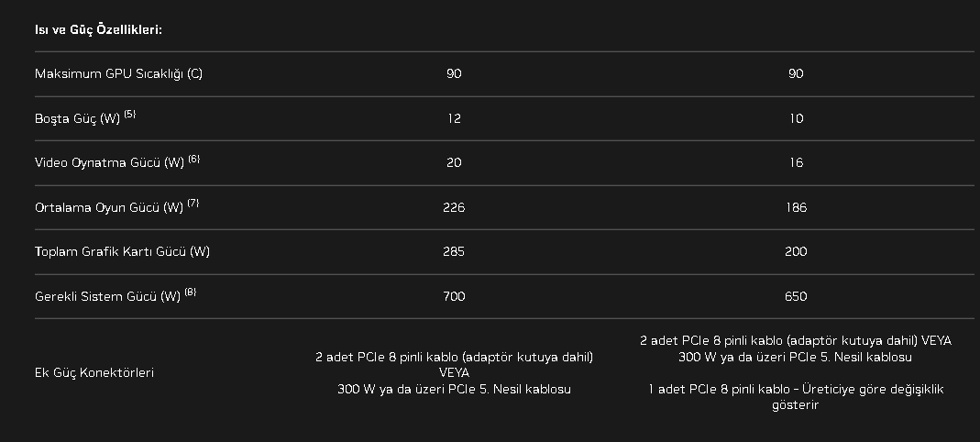
Task: Select the Video Oynatma Gücü (W) label
Action: coord(109,163)
